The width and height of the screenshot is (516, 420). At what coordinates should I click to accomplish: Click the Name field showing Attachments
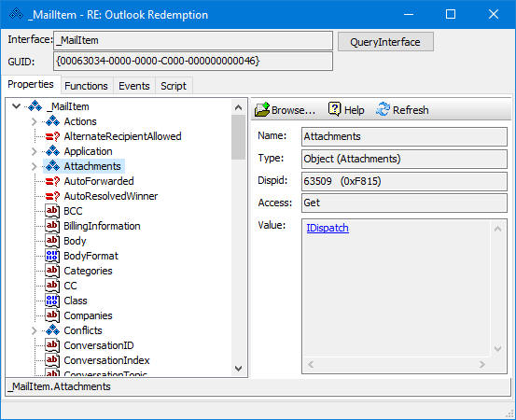pyautogui.click(x=404, y=136)
